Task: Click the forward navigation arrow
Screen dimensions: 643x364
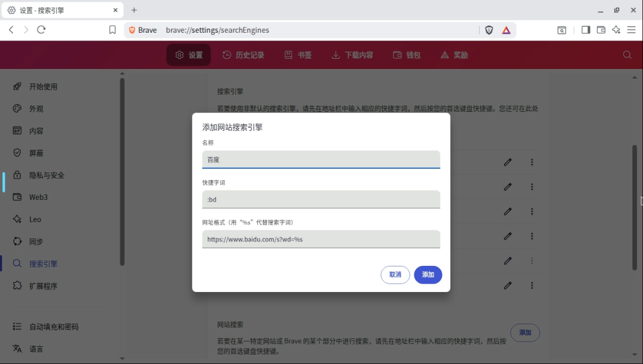Action: click(x=26, y=30)
